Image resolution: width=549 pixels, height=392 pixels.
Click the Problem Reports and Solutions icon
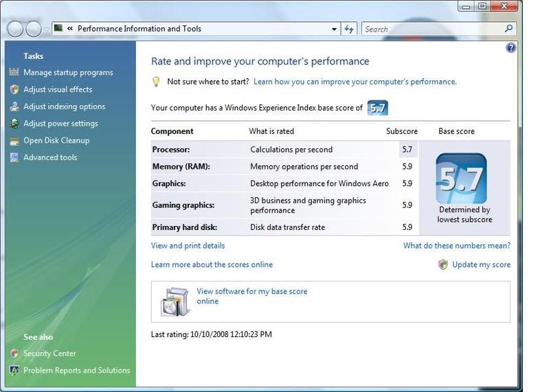click(14, 370)
